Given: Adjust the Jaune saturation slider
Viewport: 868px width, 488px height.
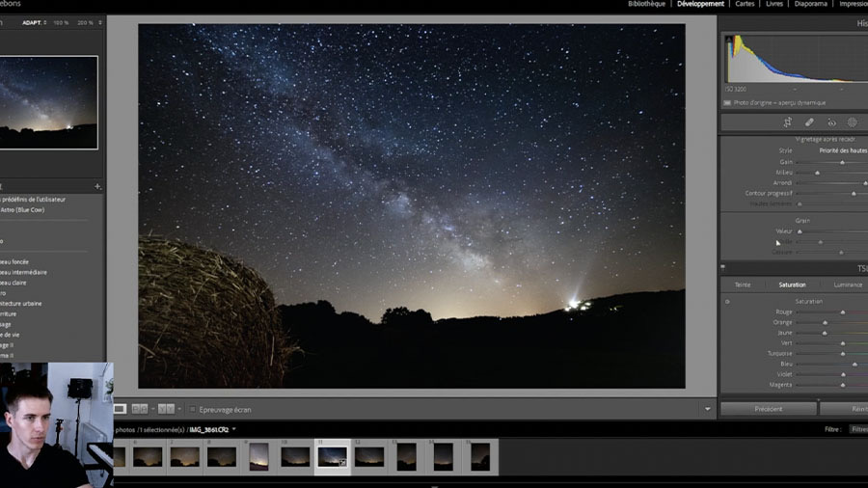Looking at the screenshot, I should 825,333.
